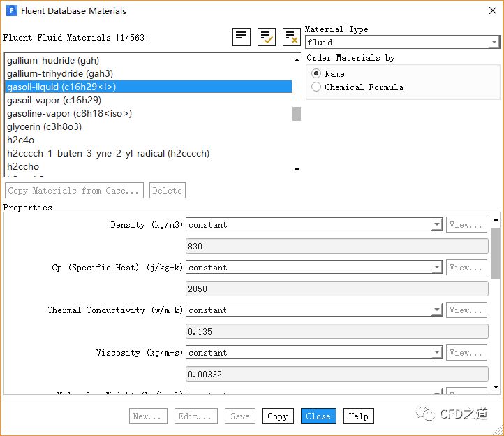Click the select-all-shown list icon
Viewport: 504px width, 436px height.
click(x=267, y=37)
